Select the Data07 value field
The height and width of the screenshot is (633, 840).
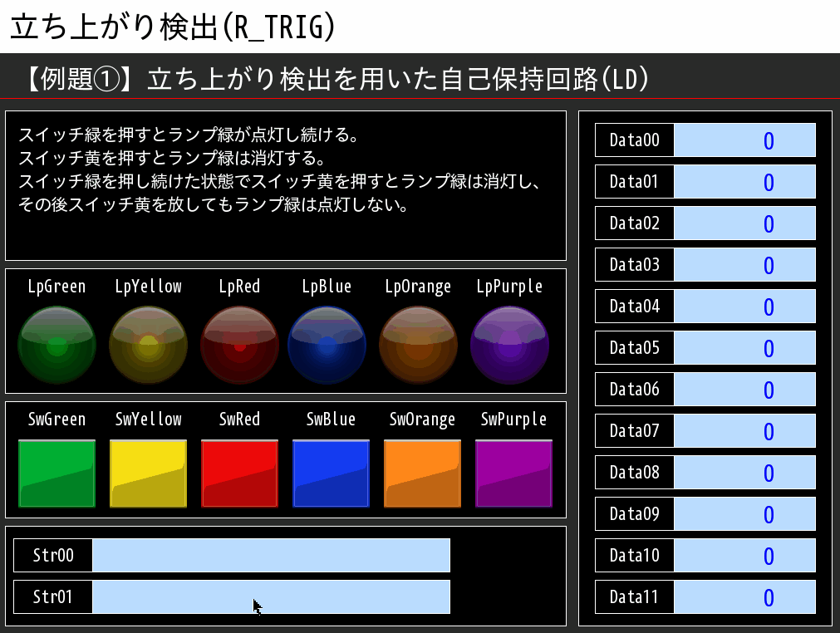click(x=744, y=430)
